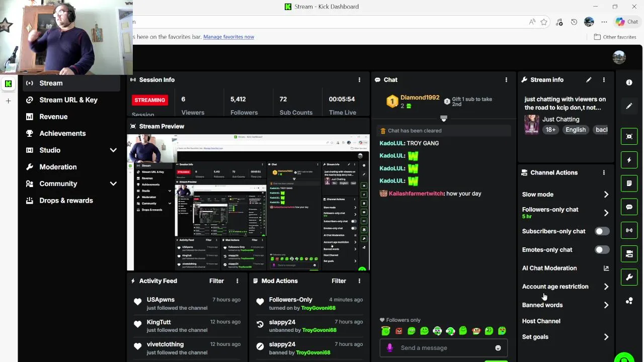The width and height of the screenshot is (644, 362).
Task: Click the note document icon in right rail
Action: (x=629, y=184)
